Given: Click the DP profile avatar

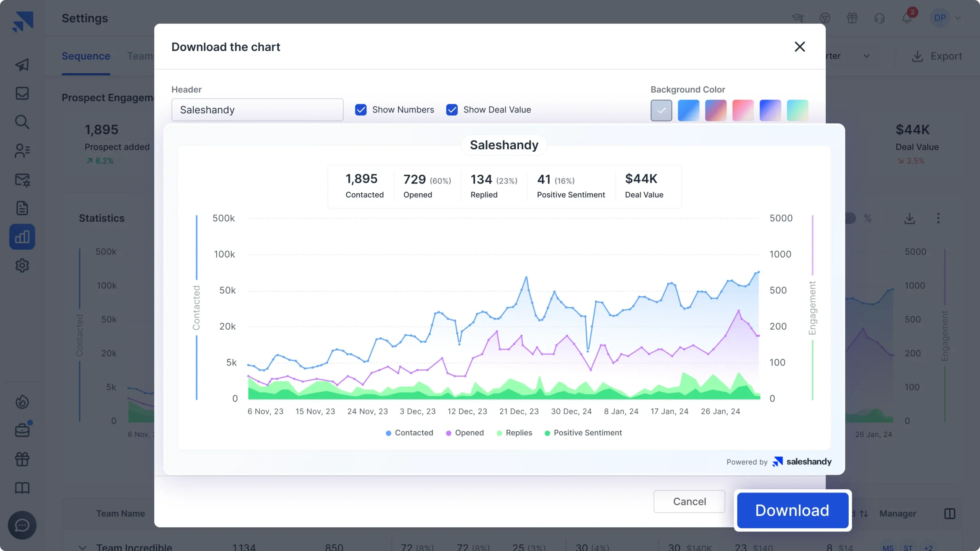Looking at the screenshot, I should pyautogui.click(x=940, y=18).
